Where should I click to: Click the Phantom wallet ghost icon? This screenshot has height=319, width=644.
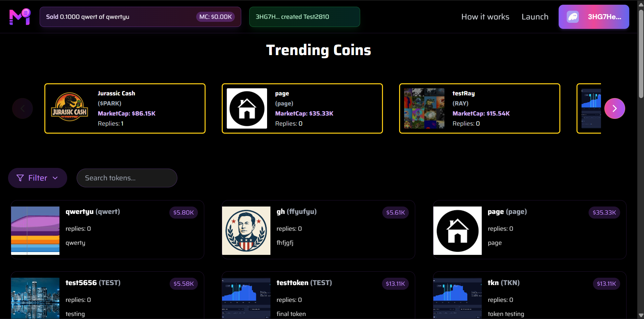(x=573, y=16)
